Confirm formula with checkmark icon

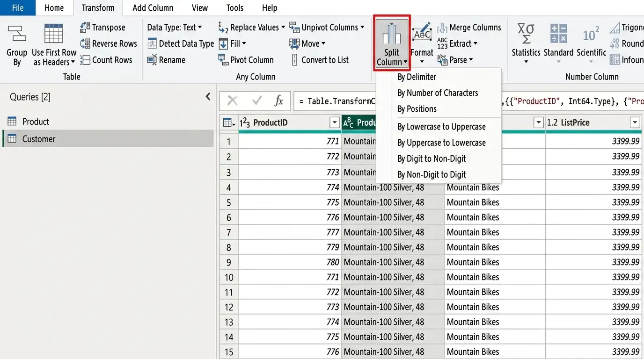tap(256, 101)
